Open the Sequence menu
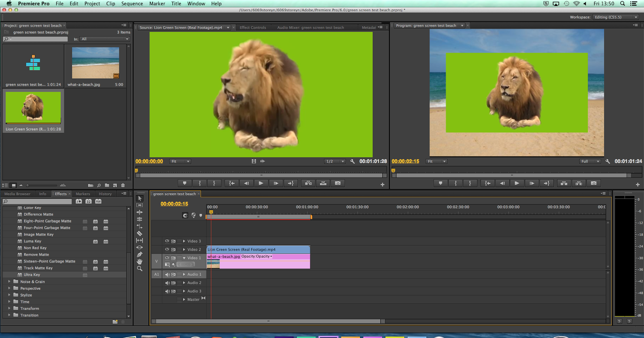 [132, 4]
